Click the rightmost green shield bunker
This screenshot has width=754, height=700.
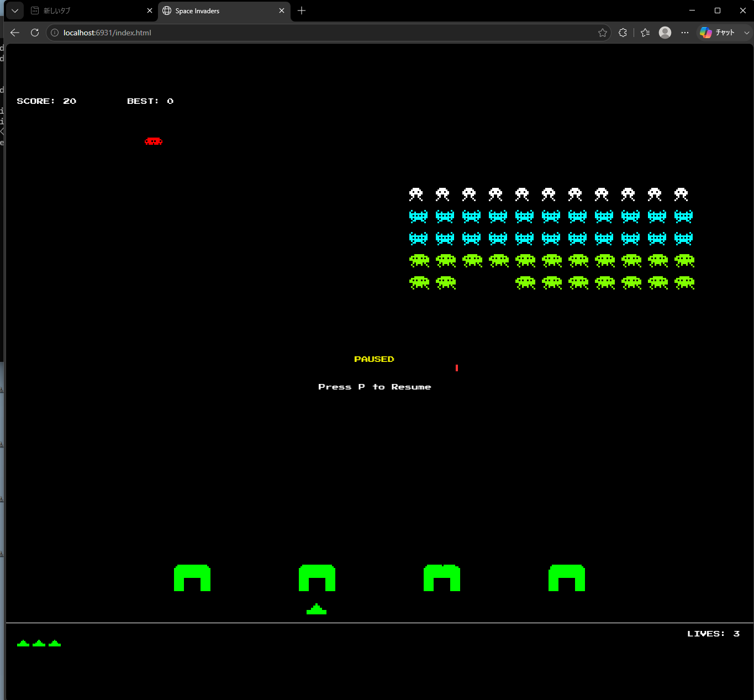click(567, 578)
